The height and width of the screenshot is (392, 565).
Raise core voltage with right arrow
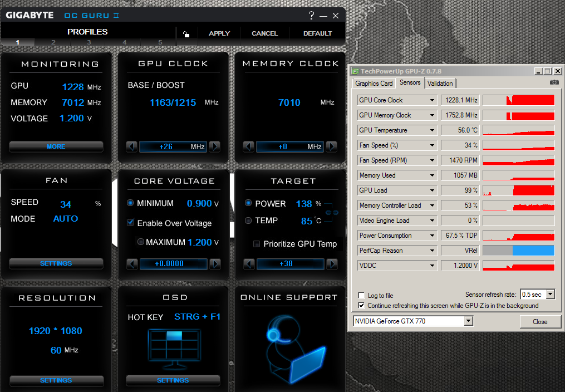(x=215, y=264)
